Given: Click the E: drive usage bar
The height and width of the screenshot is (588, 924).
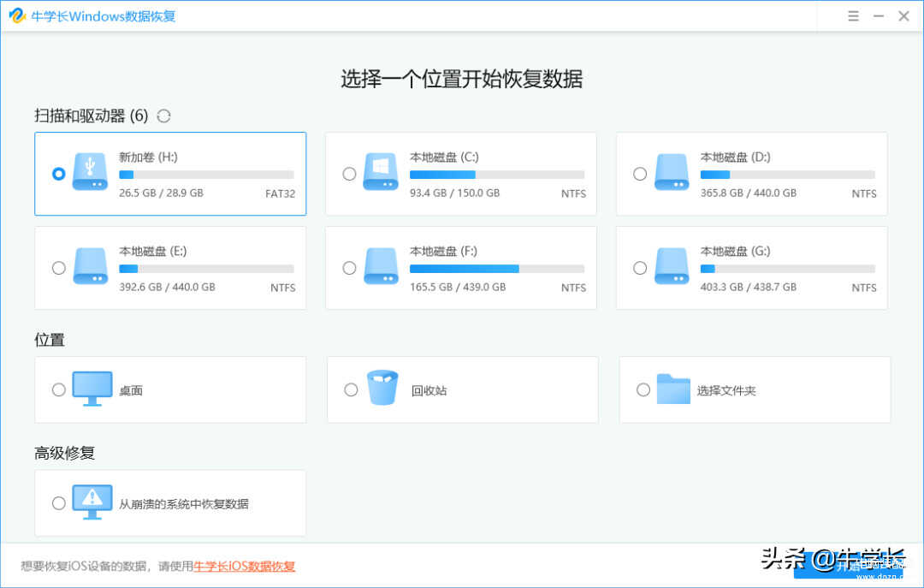Looking at the screenshot, I should pyautogui.click(x=206, y=269).
